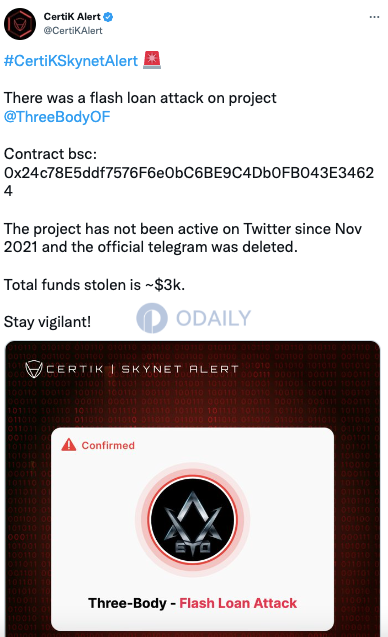Click the red Confirmed warning triangle
The width and height of the screenshot is (388, 637).
pos(69,445)
